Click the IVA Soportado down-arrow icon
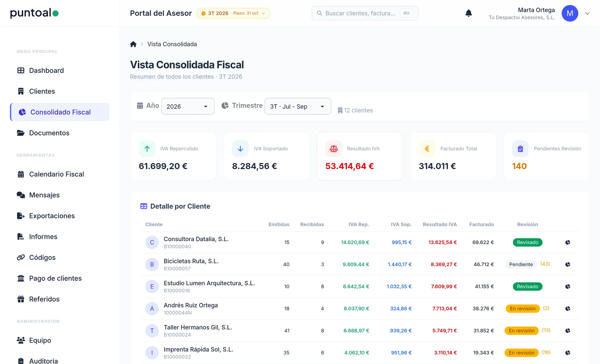This screenshot has height=364, width=600. 240,149
